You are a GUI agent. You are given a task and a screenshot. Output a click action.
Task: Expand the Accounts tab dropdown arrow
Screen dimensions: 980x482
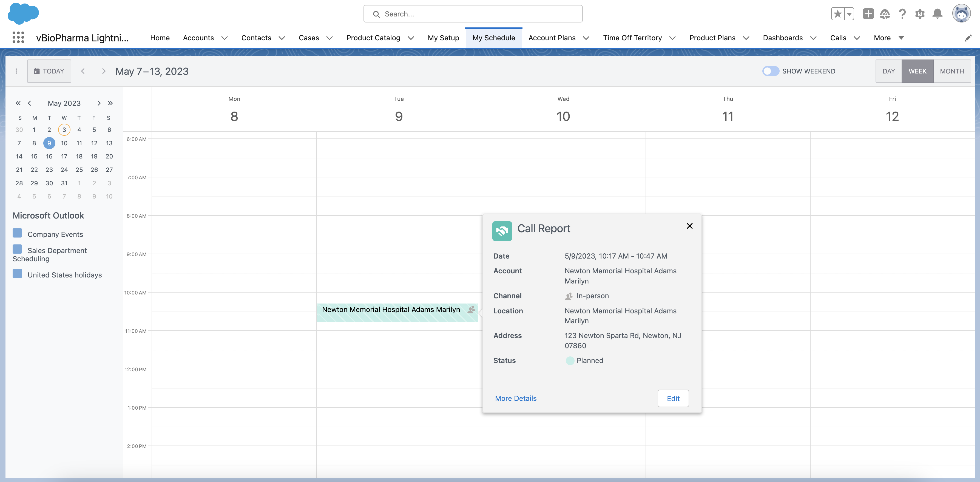225,38
